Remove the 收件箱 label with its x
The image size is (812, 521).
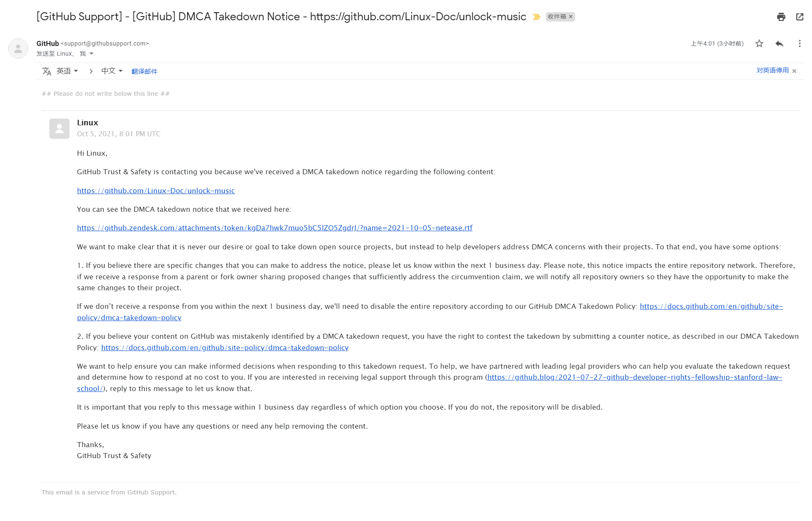[x=571, y=16]
